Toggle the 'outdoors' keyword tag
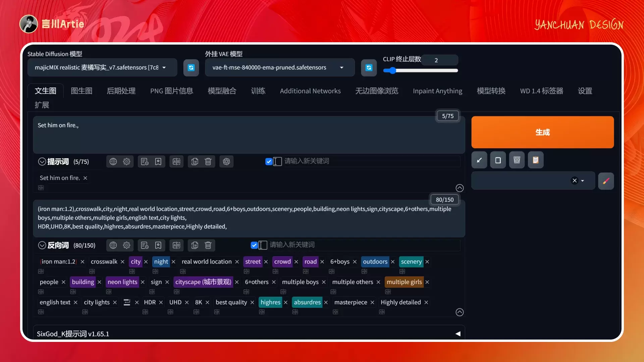 (375, 262)
